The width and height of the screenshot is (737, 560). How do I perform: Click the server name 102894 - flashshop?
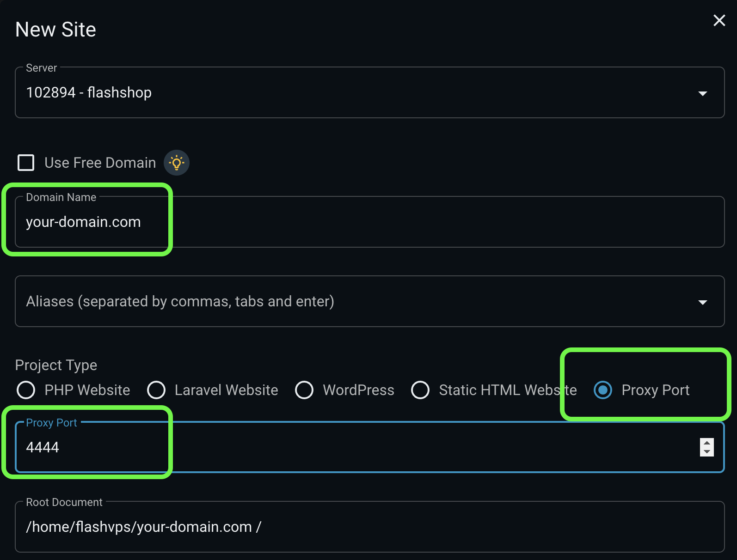coord(89,92)
